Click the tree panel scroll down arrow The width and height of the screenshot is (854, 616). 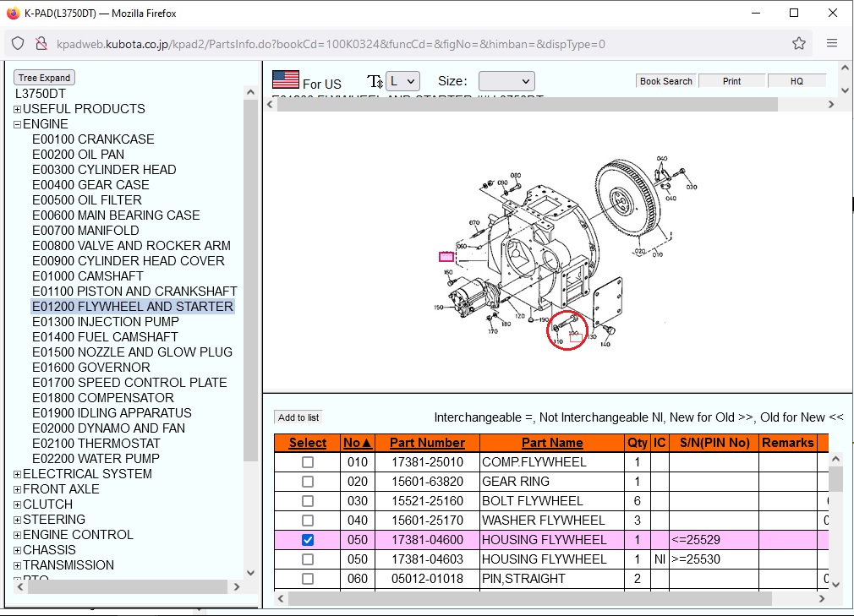(x=250, y=572)
